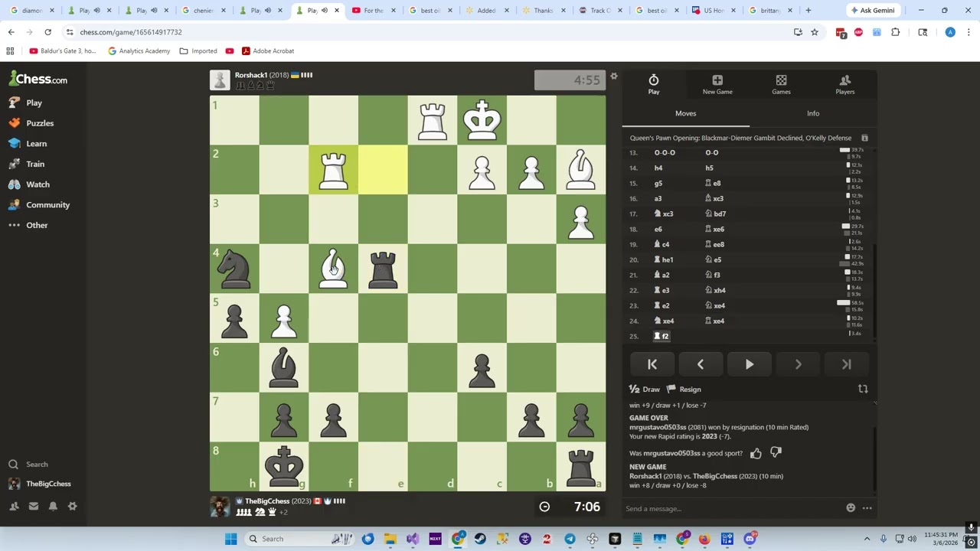Click opponent avatar above the board
980x551 pixels.
pyautogui.click(x=220, y=80)
